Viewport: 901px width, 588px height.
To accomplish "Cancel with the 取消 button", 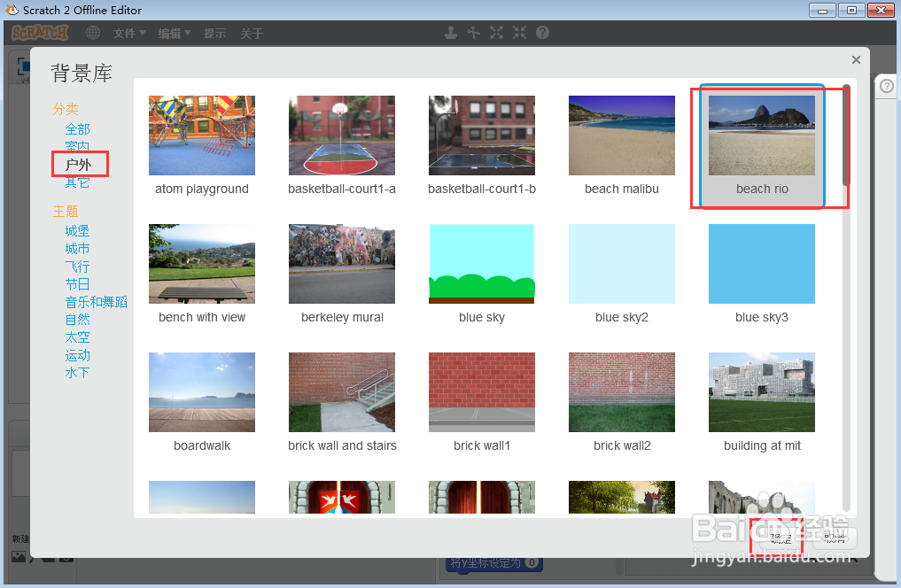I will (835, 538).
